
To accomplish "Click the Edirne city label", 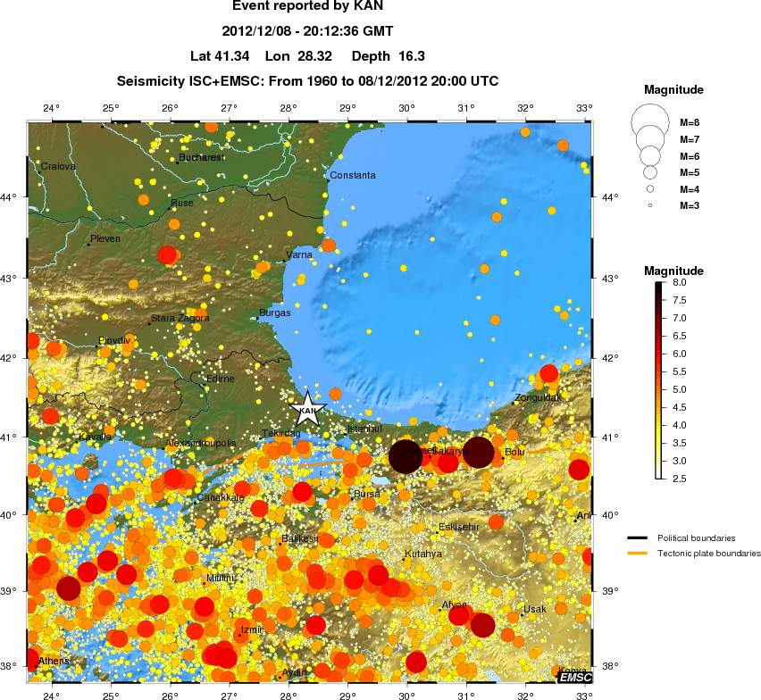I will (221, 379).
